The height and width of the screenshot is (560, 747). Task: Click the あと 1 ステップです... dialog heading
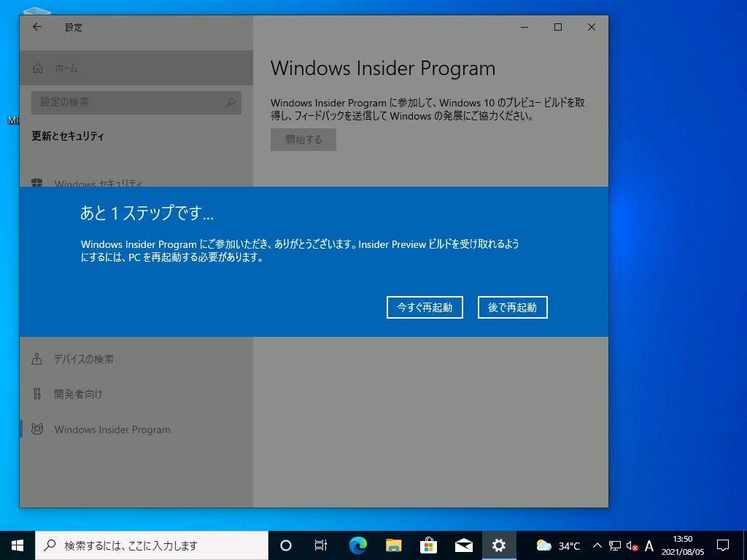pos(147,213)
